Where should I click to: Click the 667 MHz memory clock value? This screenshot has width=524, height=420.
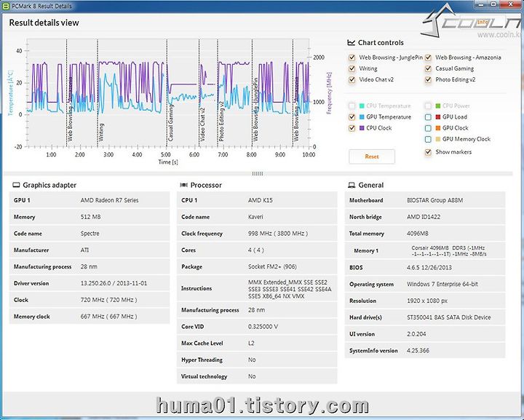(108, 317)
